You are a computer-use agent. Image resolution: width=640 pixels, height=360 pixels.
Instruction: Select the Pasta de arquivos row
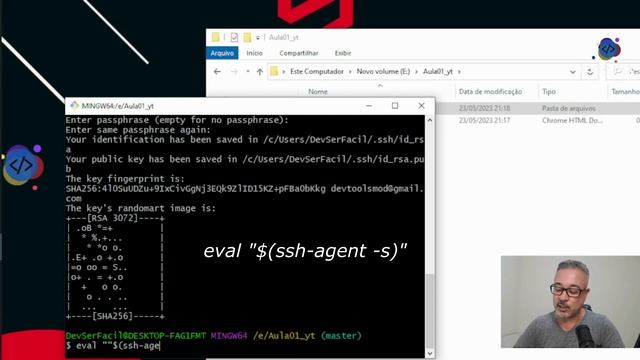538,108
